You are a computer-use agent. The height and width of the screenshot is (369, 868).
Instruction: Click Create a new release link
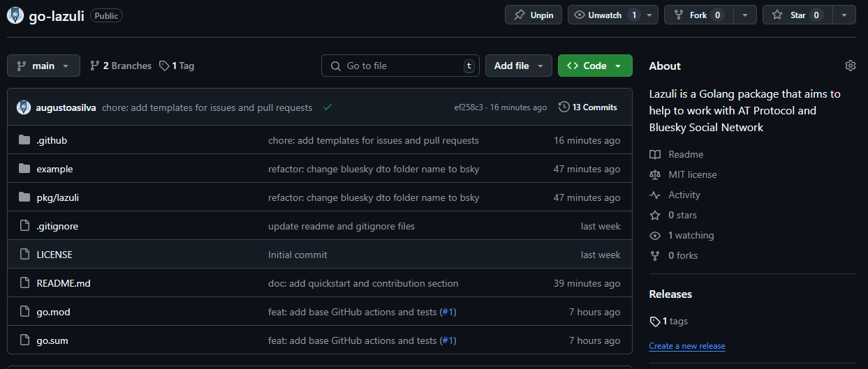click(687, 346)
